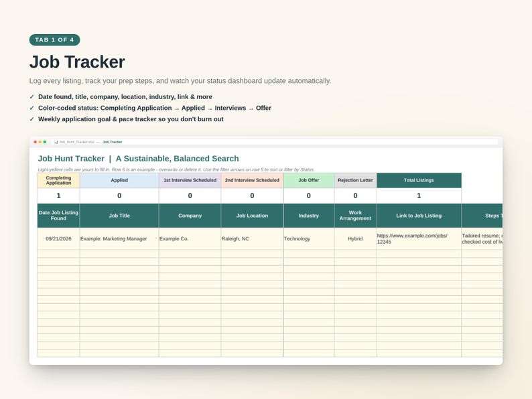This screenshot has height=399, width=532.
Task: Click the italic 'Light-yellow cells' instruction line
Action: (x=176, y=169)
